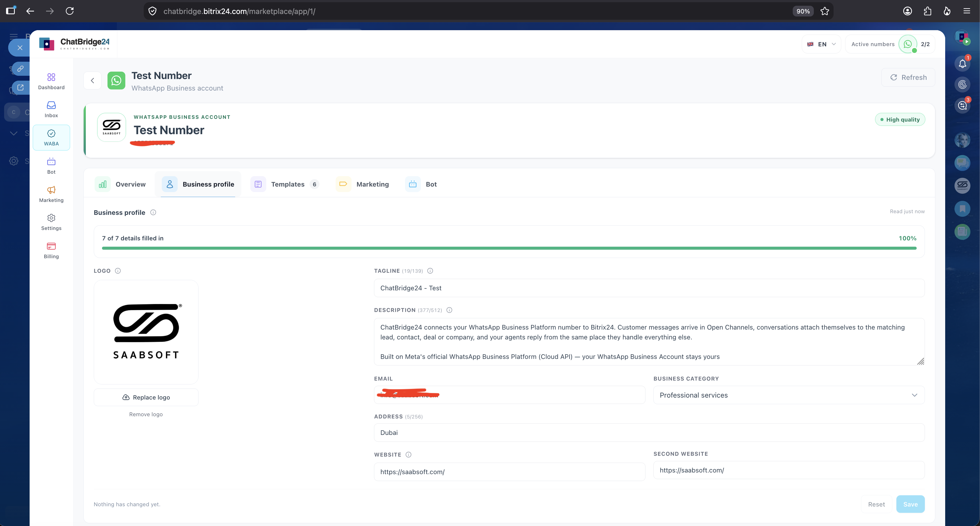
Task: Click the Replace logo button
Action: click(x=146, y=397)
